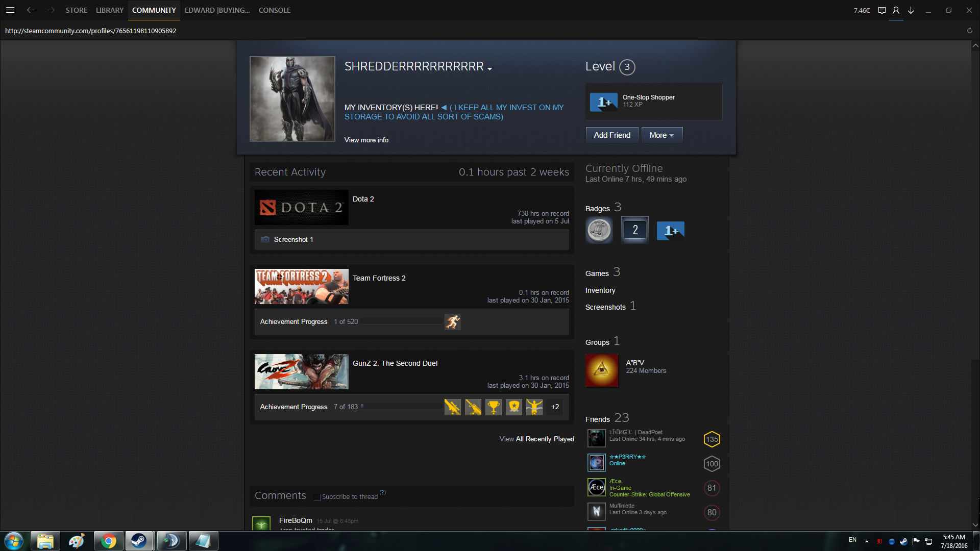This screenshot has width=980, height=551.
Task: Open the friends chat icon
Action: [x=881, y=10]
